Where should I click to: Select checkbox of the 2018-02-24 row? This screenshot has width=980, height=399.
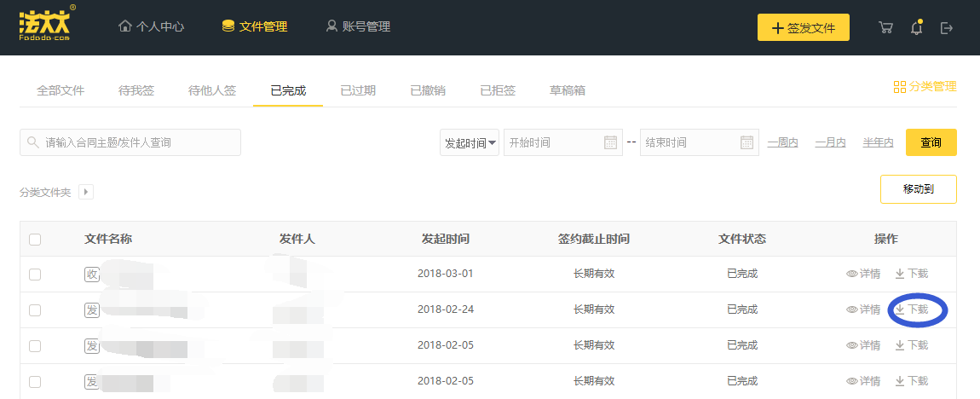(35, 310)
